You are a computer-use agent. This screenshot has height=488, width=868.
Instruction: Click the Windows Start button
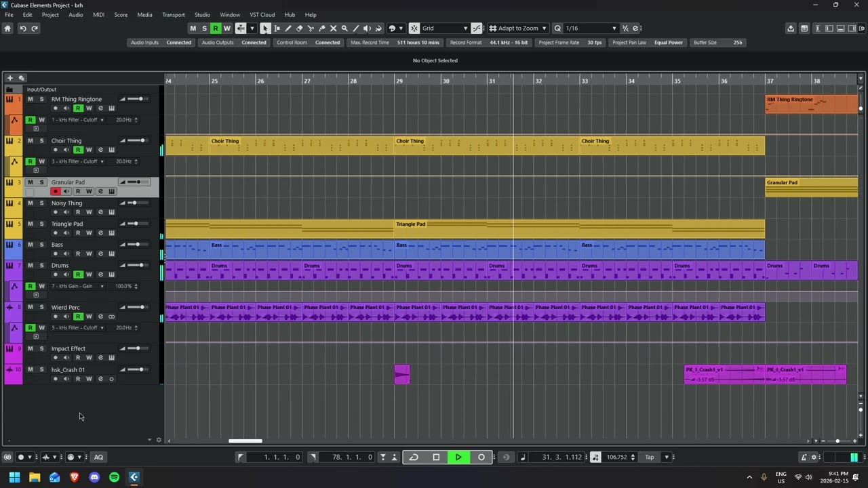14,477
